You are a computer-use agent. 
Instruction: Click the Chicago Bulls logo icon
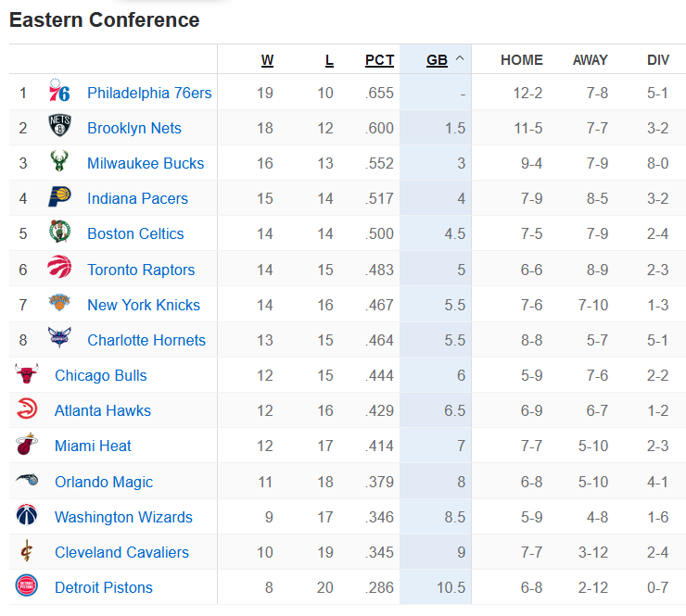click(x=27, y=375)
